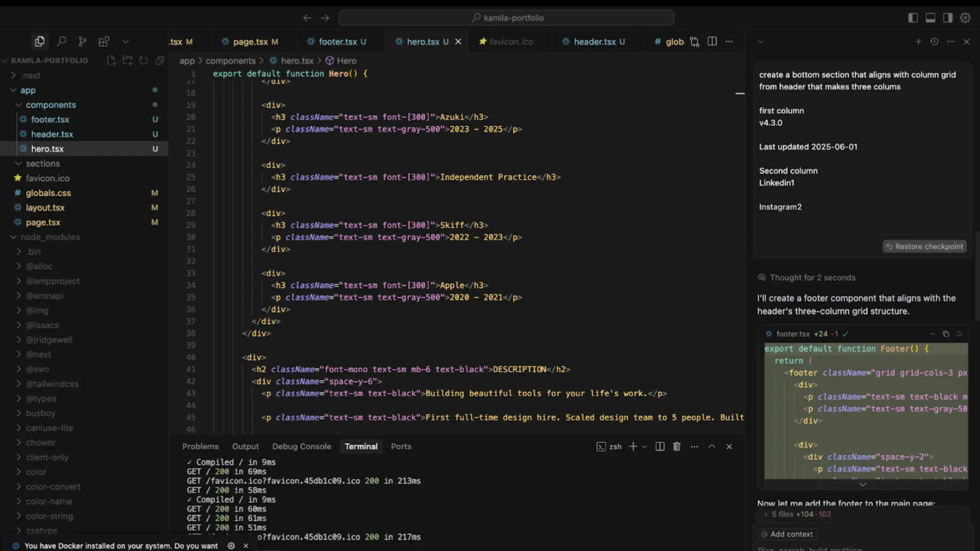Split the editor to the right

click(x=712, y=41)
